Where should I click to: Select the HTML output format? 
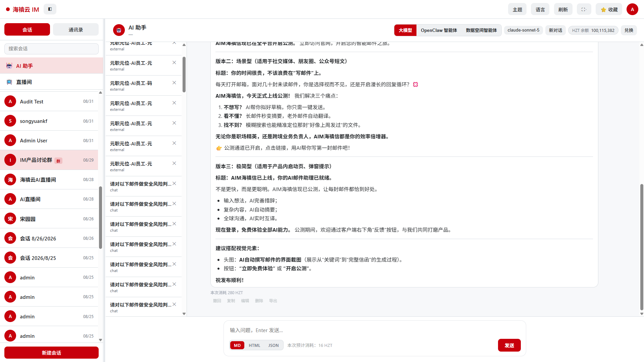254,345
